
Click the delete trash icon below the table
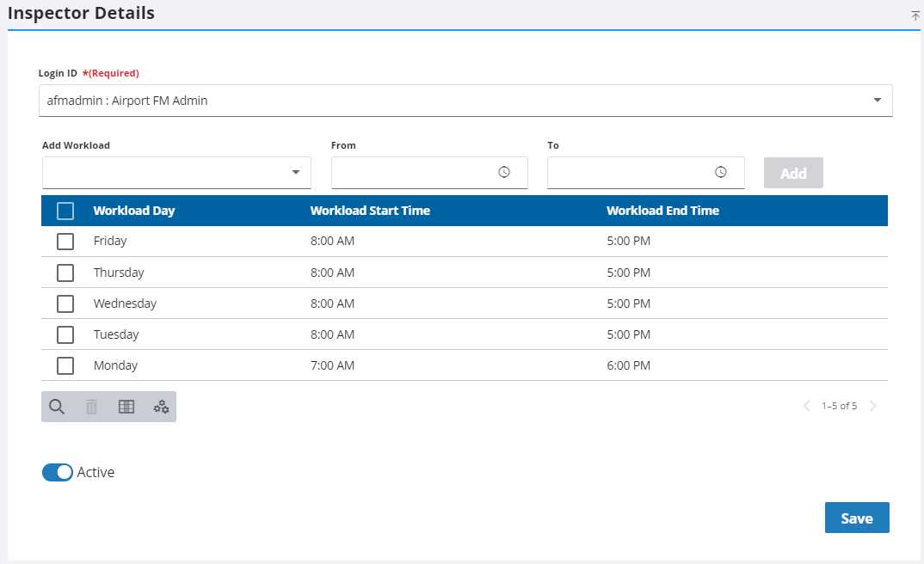(x=91, y=406)
